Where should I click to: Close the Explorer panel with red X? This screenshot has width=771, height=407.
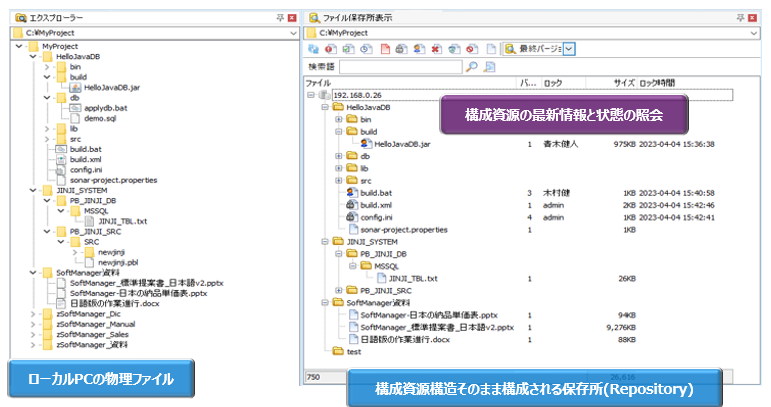point(290,18)
